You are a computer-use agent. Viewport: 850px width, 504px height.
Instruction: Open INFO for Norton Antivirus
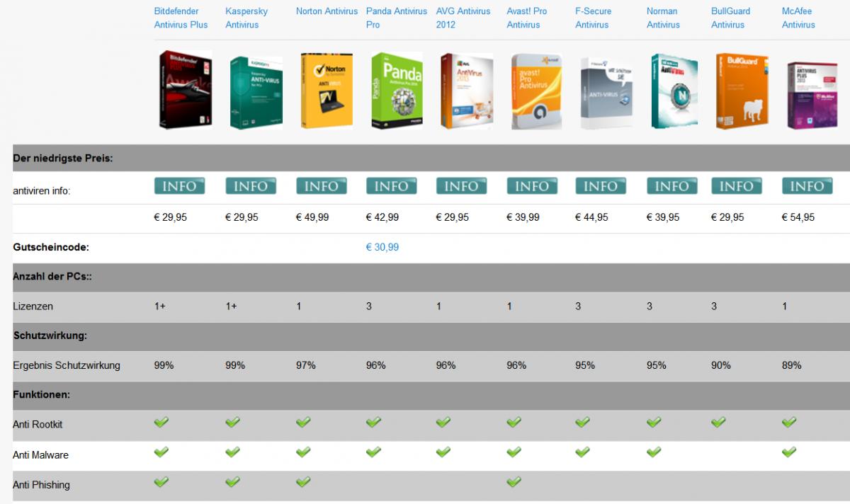coord(322,185)
